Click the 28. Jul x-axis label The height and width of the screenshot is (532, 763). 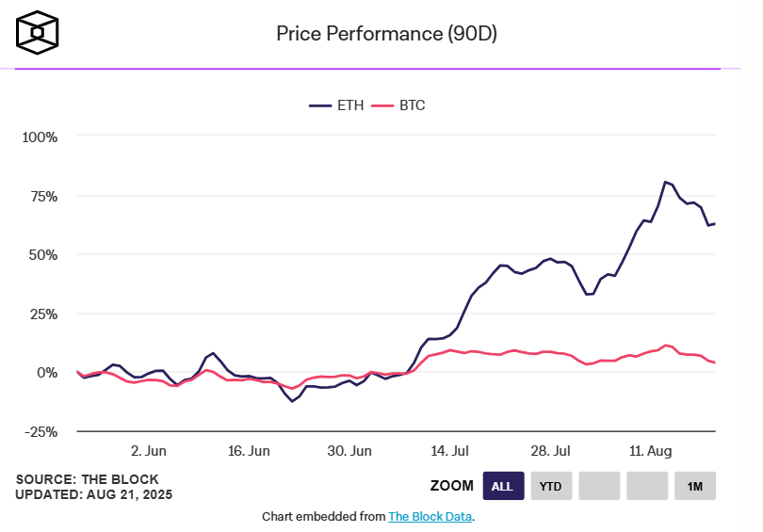point(550,451)
